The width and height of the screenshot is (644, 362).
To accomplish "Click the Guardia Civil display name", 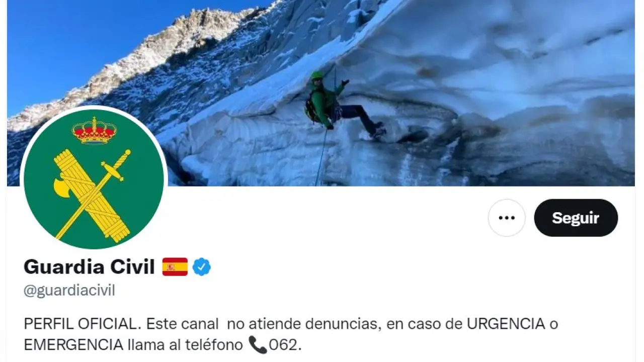I will coord(89,267).
